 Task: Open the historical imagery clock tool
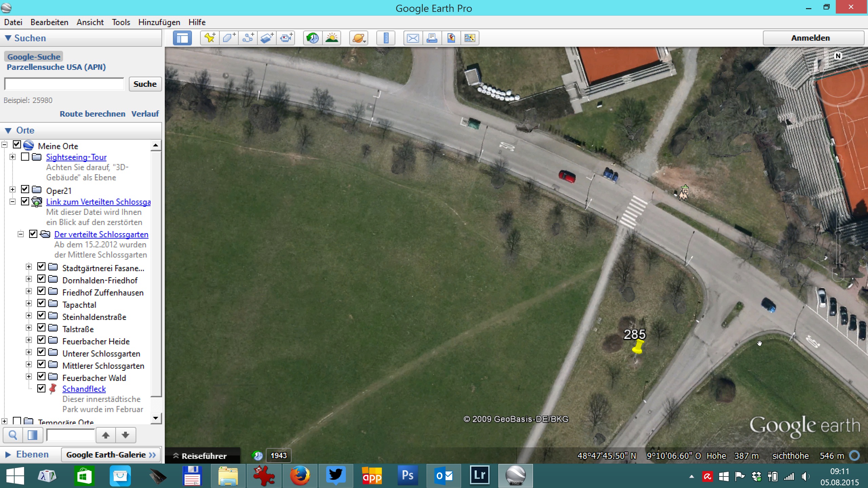pyautogui.click(x=312, y=38)
